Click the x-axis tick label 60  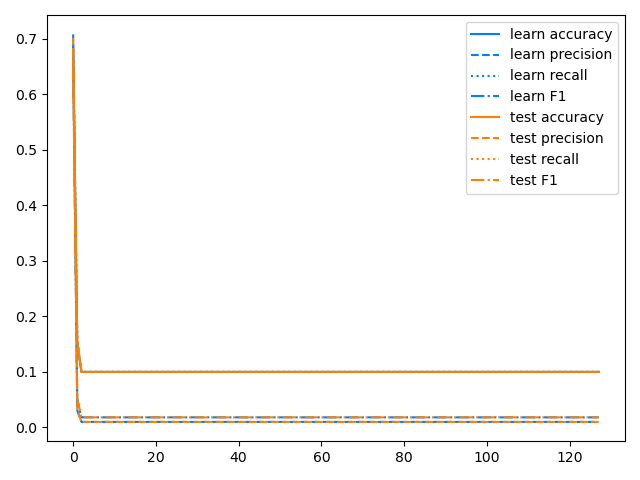321,457
